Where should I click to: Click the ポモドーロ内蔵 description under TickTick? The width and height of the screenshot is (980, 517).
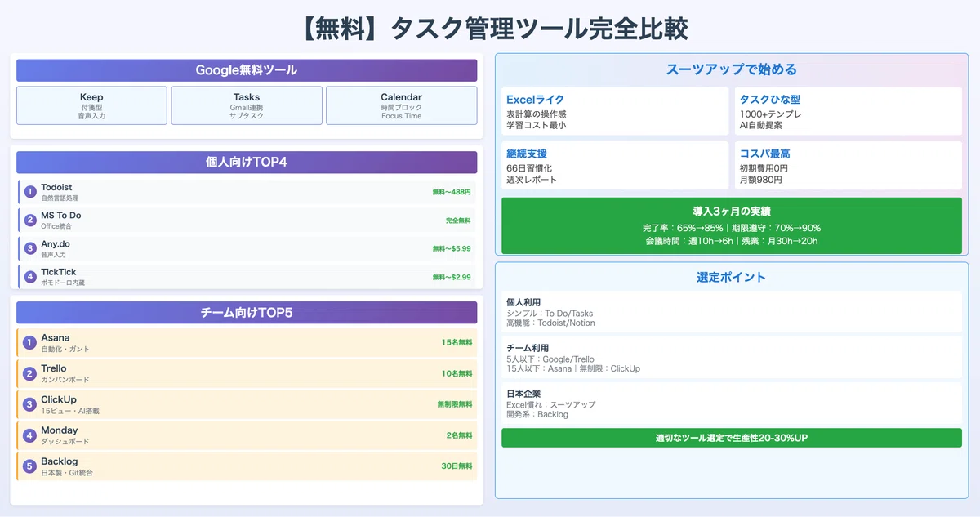(63, 283)
